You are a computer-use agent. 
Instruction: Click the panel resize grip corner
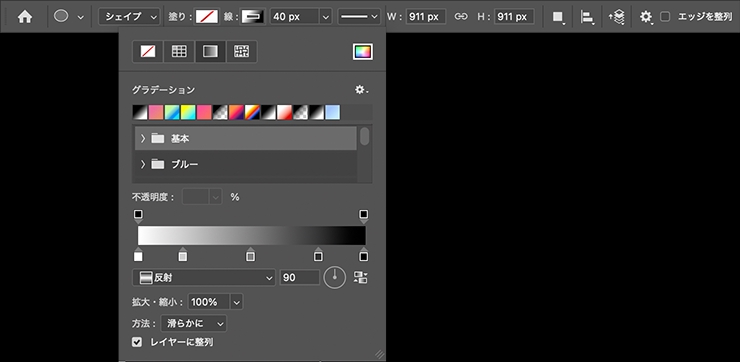coord(380,355)
